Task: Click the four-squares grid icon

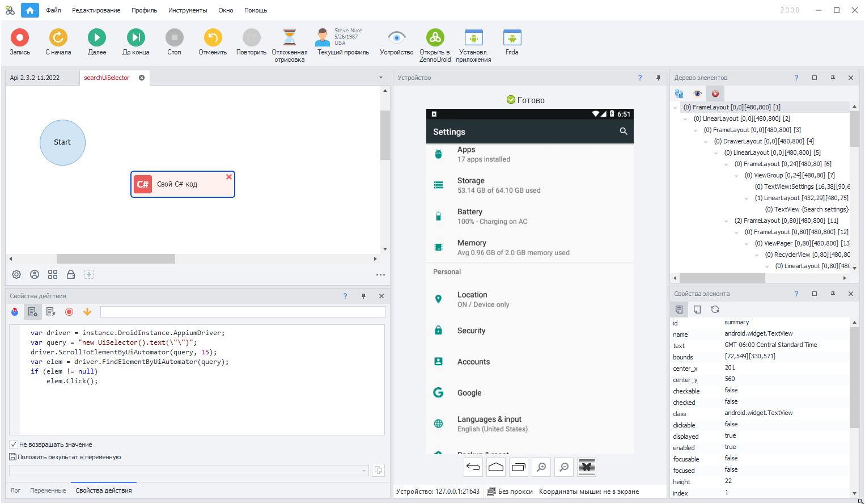Action: pos(53,274)
